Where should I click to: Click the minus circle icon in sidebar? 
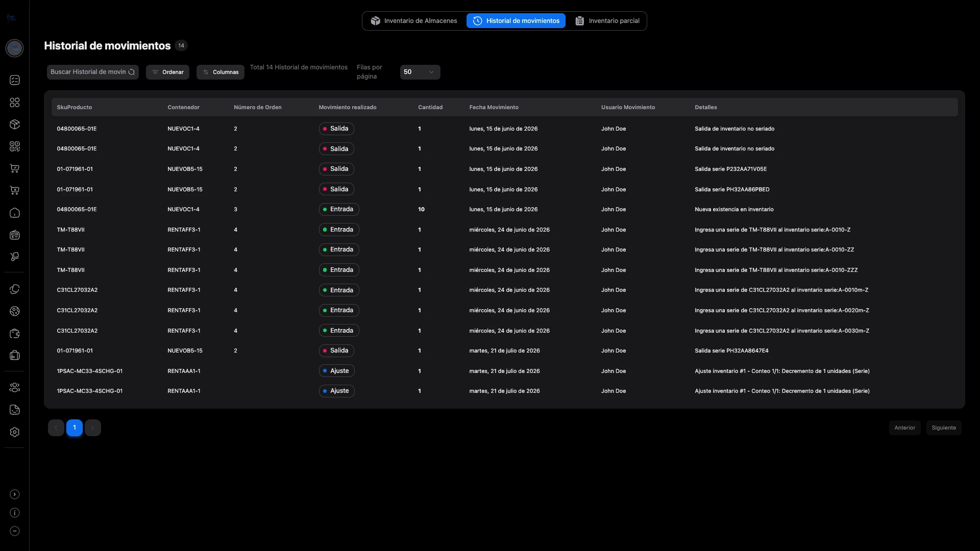pyautogui.click(x=15, y=531)
